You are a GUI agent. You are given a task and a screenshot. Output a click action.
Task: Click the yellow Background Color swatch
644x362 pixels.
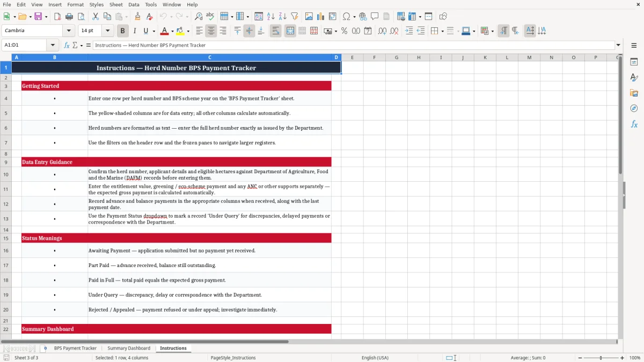pos(180,31)
